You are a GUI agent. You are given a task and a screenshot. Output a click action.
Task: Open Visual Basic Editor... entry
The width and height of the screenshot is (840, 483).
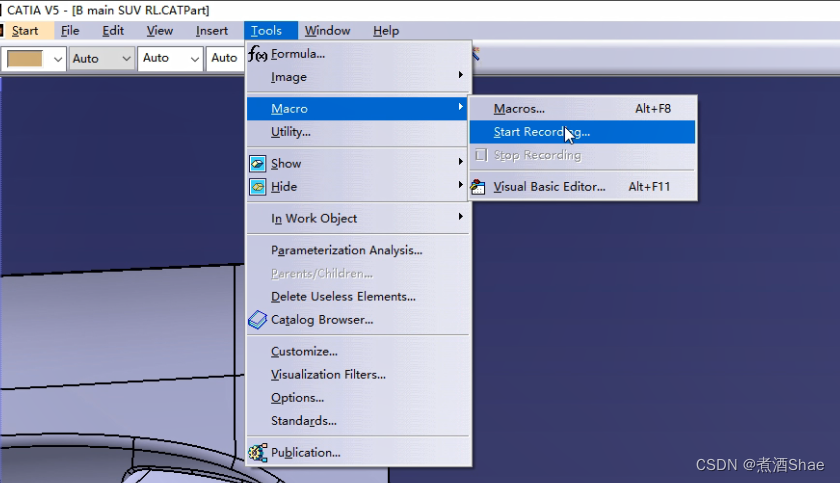pos(583,187)
